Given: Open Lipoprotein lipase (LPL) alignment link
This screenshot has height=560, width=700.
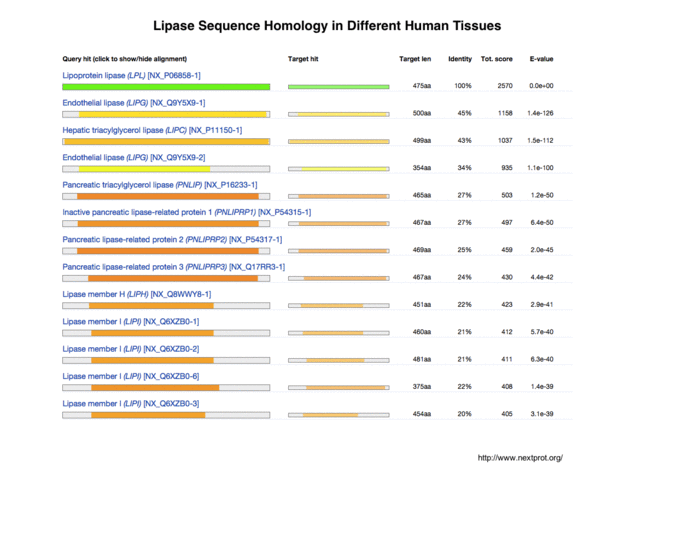Looking at the screenshot, I should pyautogui.click(x=131, y=75).
